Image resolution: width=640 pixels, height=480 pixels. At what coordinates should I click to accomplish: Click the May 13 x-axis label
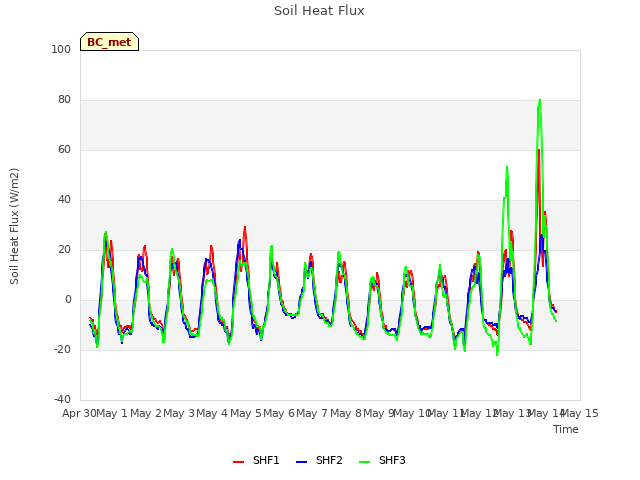(513, 413)
